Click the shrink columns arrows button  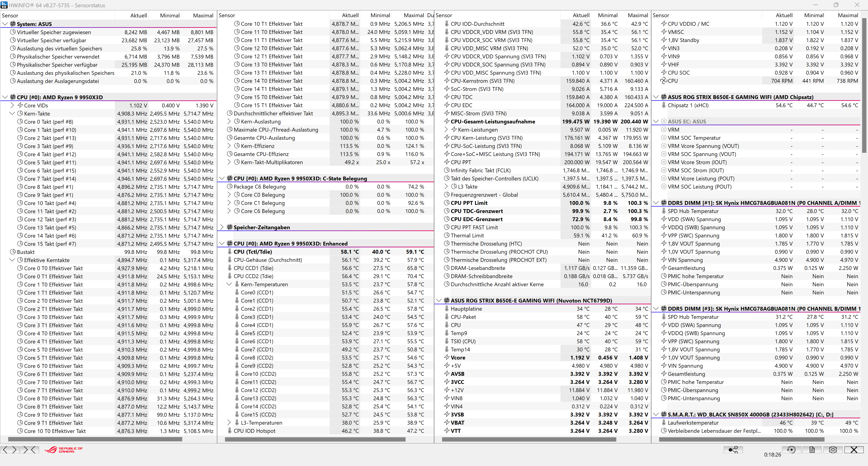tap(29, 449)
